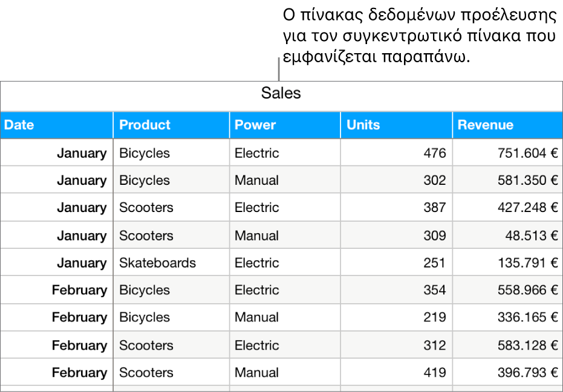This screenshot has height=392, width=563.
Task: Click the first January date cell
Action: (81, 153)
